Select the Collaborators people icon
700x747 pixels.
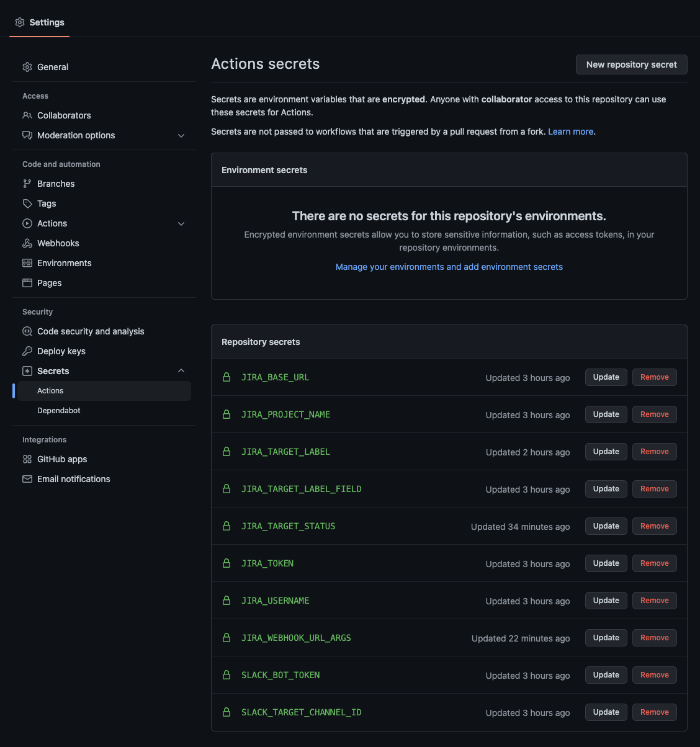pyautogui.click(x=27, y=115)
